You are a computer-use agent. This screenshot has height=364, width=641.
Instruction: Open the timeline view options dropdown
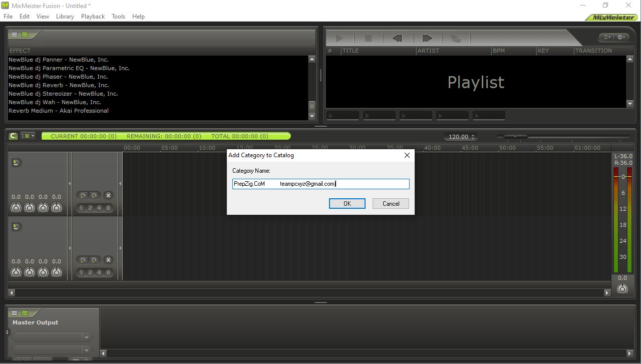tap(28, 136)
